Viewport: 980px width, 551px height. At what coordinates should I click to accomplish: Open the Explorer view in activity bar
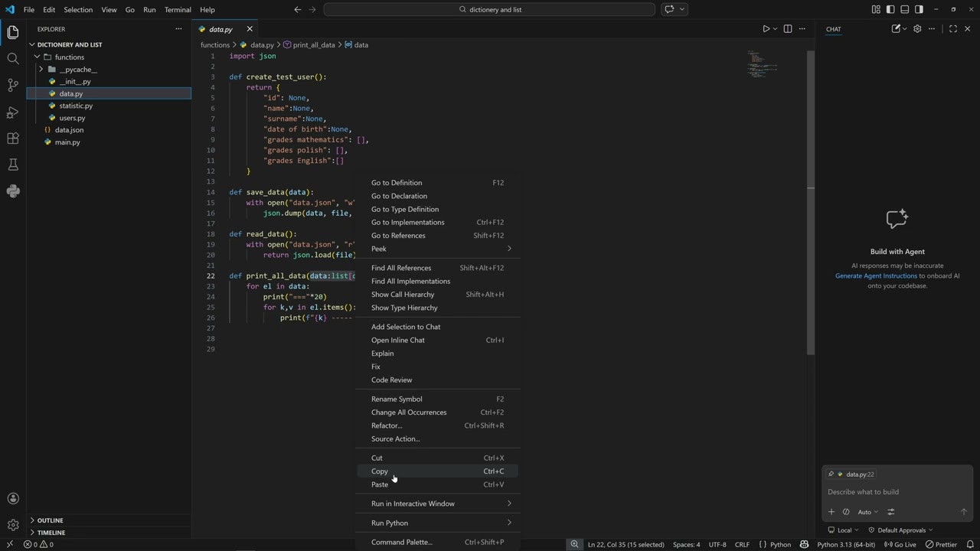click(13, 32)
